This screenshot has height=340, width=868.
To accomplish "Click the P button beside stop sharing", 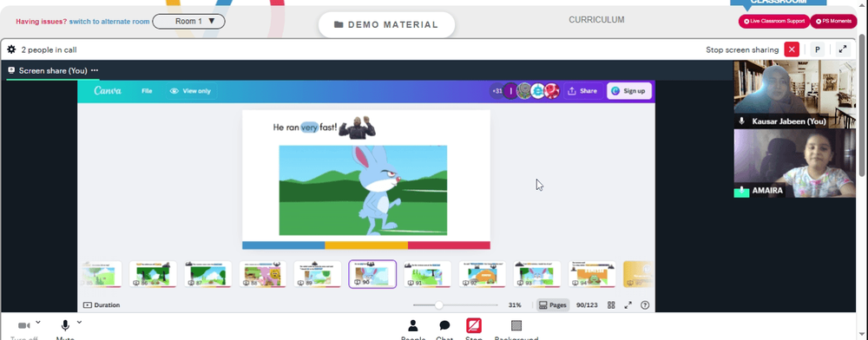I will pyautogui.click(x=817, y=49).
